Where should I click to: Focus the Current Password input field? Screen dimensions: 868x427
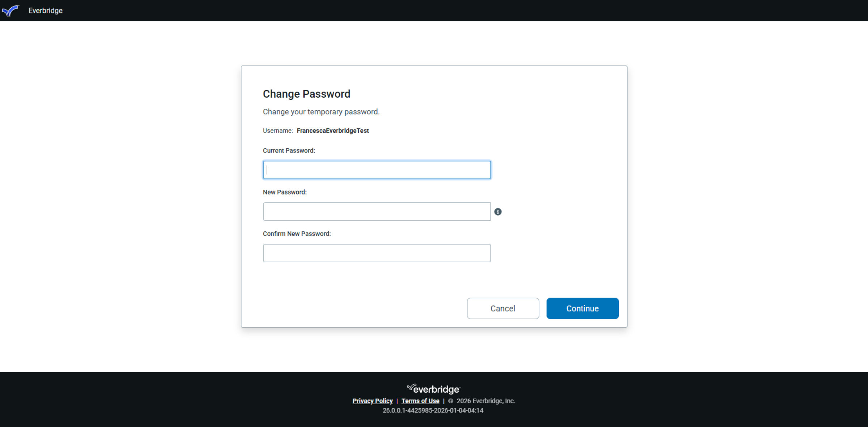click(377, 170)
